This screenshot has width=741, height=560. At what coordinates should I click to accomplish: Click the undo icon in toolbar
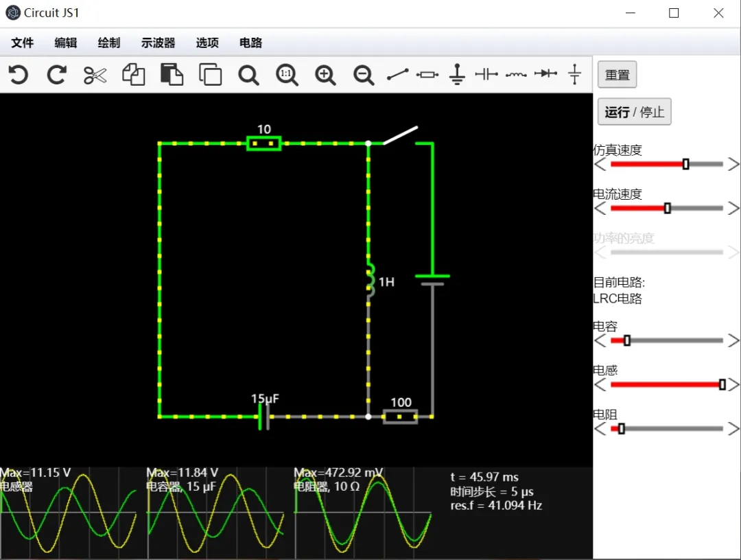tap(19, 75)
